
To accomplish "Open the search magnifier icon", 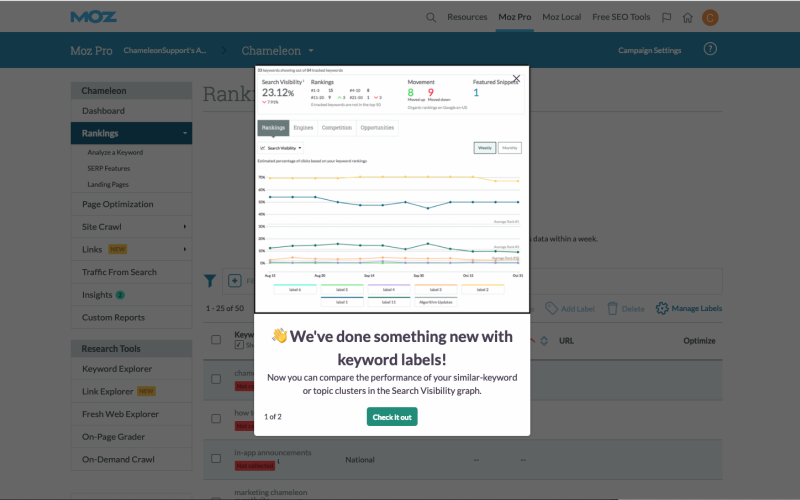I will [x=431, y=17].
